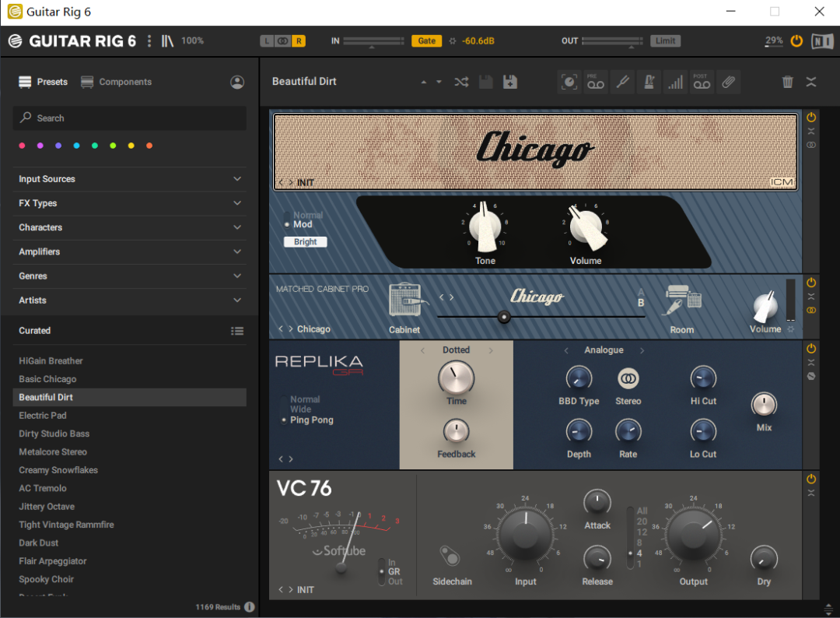Load previous preset with up arrow
840x618 pixels.
pos(424,82)
